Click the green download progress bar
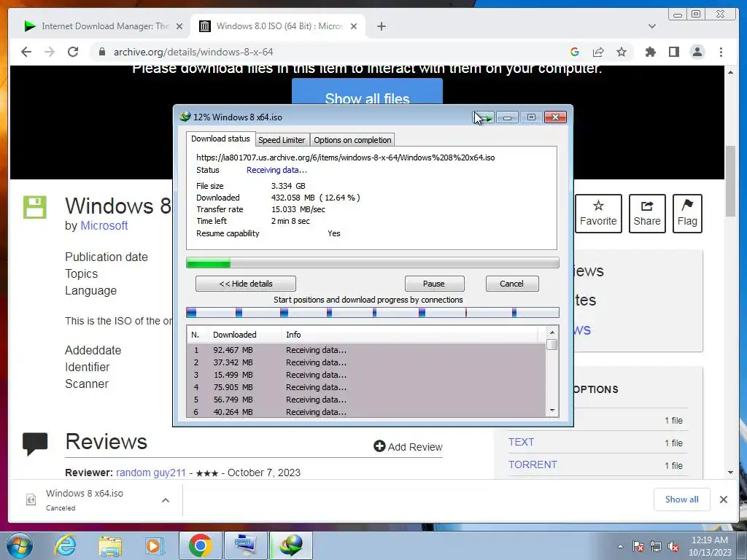747x560 pixels. pos(373,262)
